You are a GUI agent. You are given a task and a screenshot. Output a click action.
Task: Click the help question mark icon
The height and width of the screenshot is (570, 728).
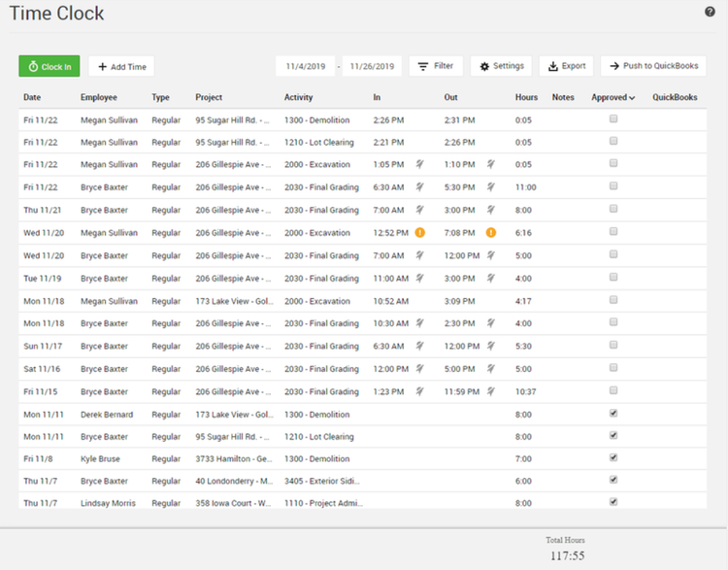coord(710,12)
